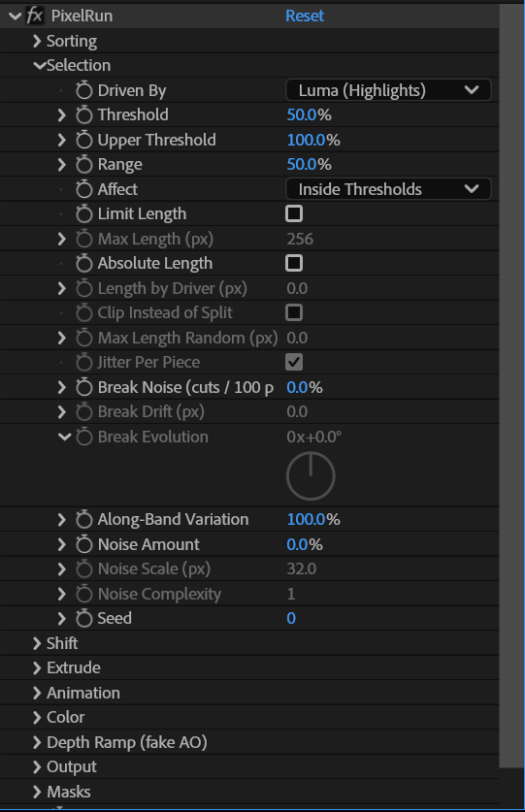Toggle the Jitter Per Piece checkbox

pos(294,362)
